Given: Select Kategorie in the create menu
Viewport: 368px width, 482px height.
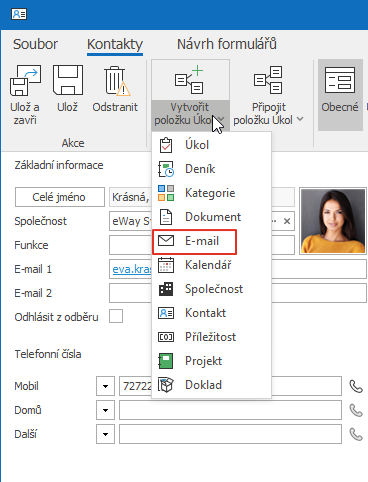Looking at the screenshot, I should (212, 193).
